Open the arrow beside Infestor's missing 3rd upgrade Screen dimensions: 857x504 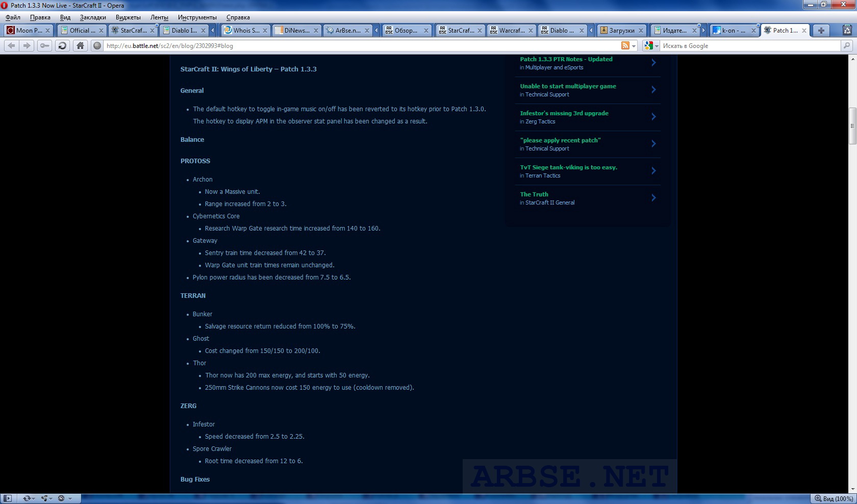[x=653, y=117]
